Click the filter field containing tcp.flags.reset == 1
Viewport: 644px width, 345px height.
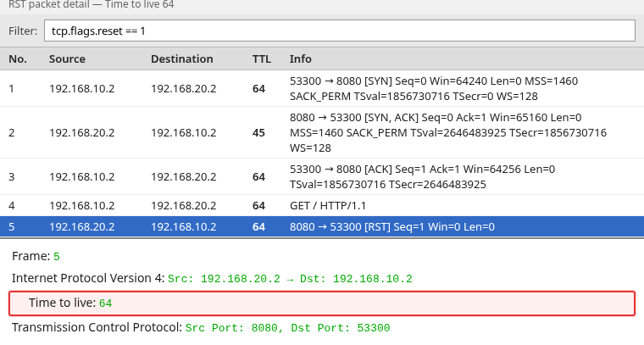[x=340, y=31]
